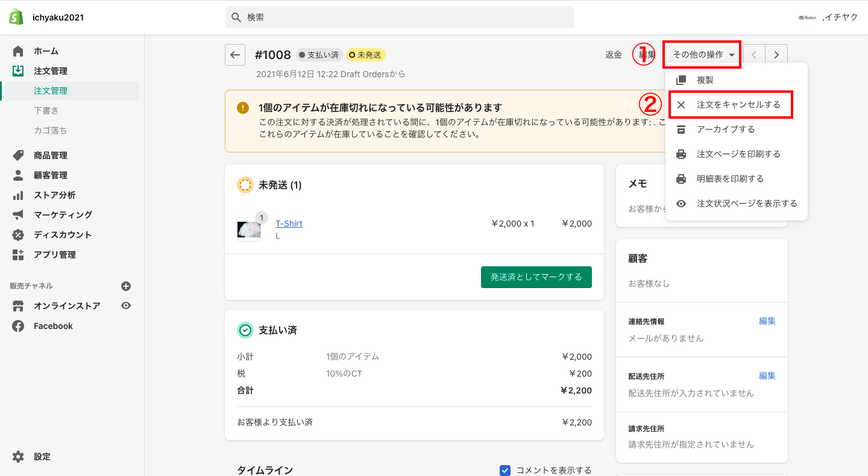Toggle コメントを表示する checkbox
Image resolution: width=868 pixels, height=476 pixels.
tap(505, 471)
